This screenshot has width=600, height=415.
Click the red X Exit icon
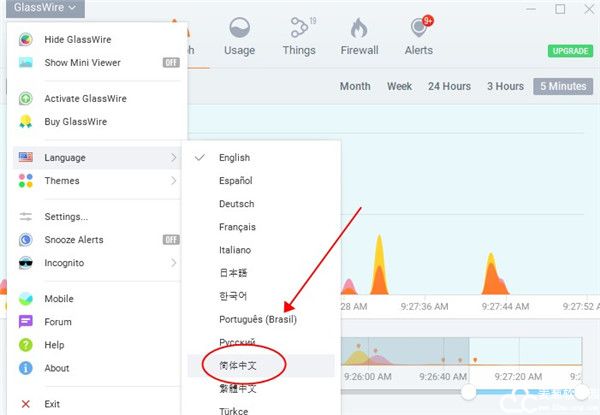[x=26, y=404]
